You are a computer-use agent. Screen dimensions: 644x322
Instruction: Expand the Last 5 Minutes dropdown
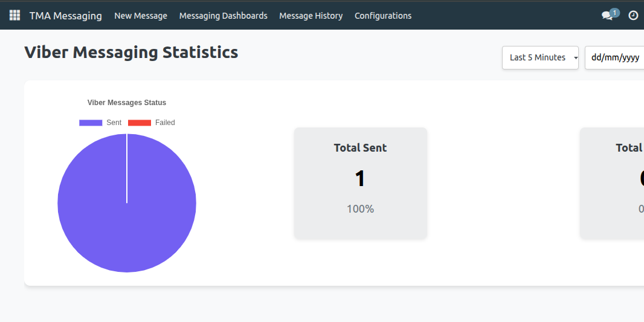point(540,57)
